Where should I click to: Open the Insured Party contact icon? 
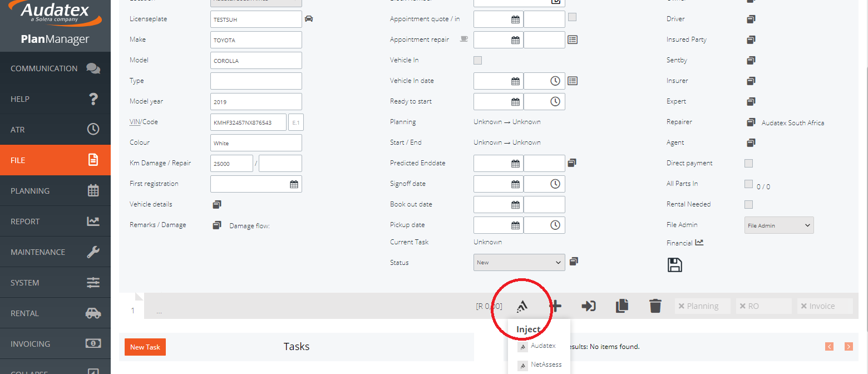751,40
